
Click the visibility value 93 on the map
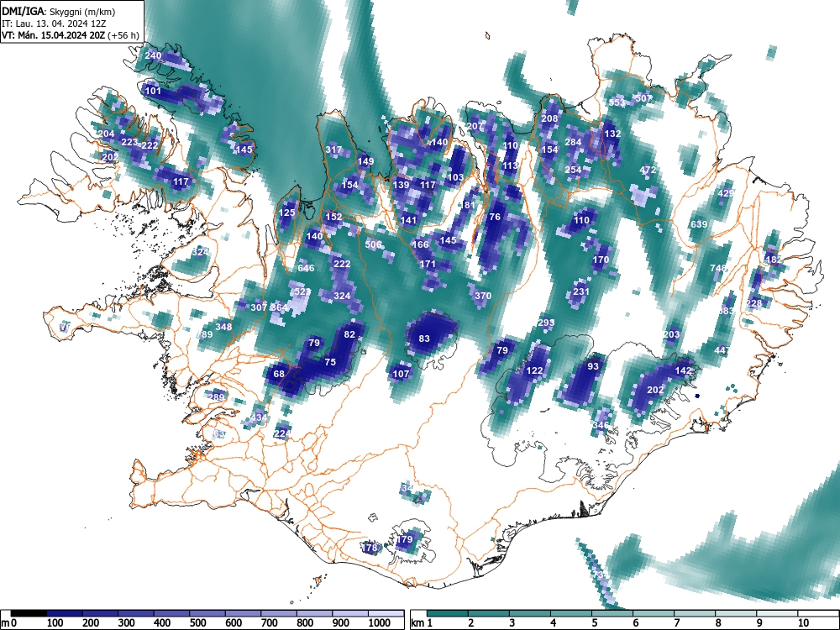pyautogui.click(x=593, y=366)
